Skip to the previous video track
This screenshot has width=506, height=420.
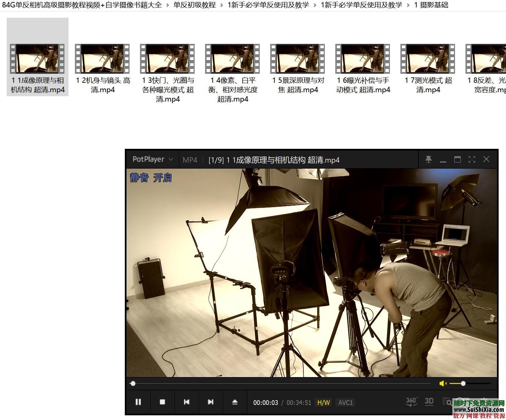tap(187, 402)
